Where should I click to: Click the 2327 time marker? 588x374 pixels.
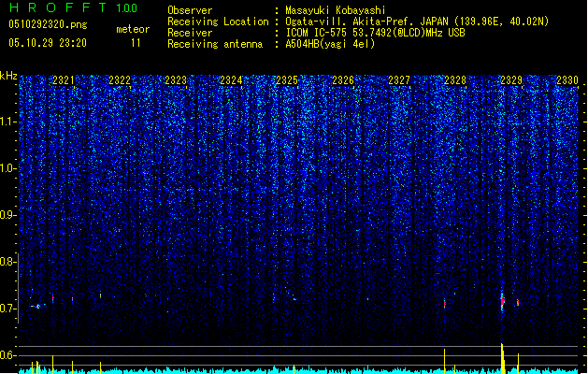399,80
